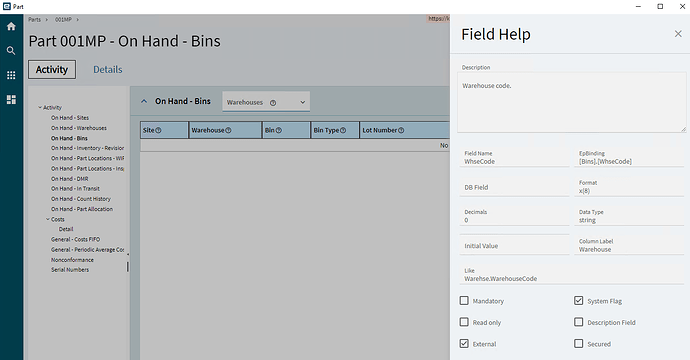Show help for the Bin Type column
This screenshot has height=360, width=690.
[x=343, y=131]
